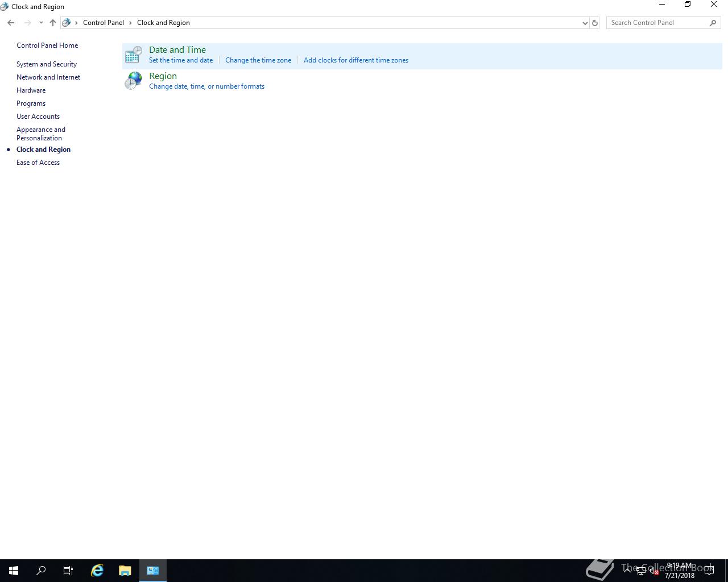Click the search magnifier icon
The image size is (728, 582).
pos(713,23)
